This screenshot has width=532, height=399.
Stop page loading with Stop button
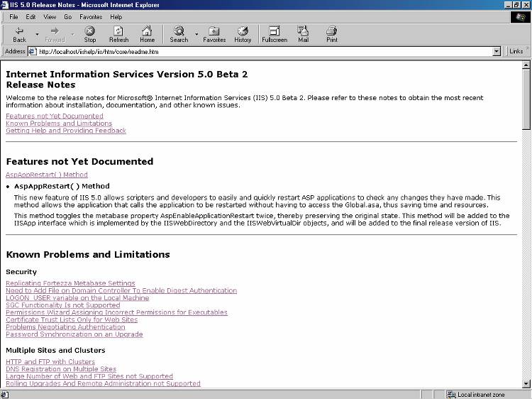[90, 34]
